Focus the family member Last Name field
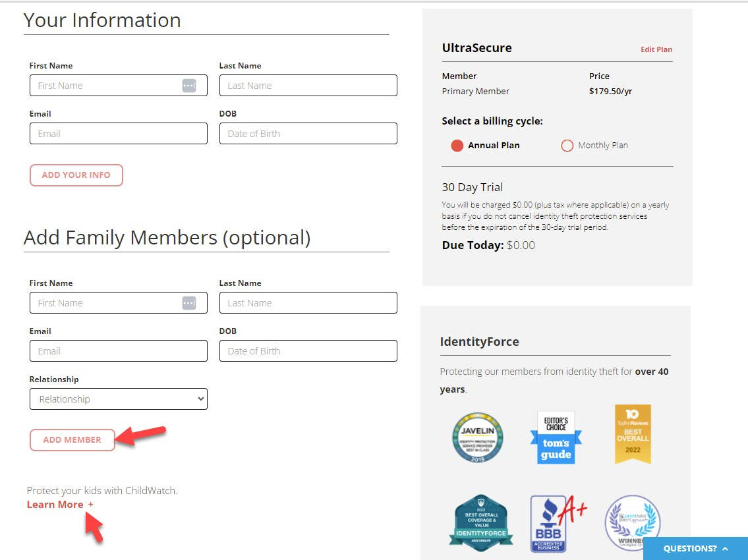The width and height of the screenshot is (748, 560). 308,303
